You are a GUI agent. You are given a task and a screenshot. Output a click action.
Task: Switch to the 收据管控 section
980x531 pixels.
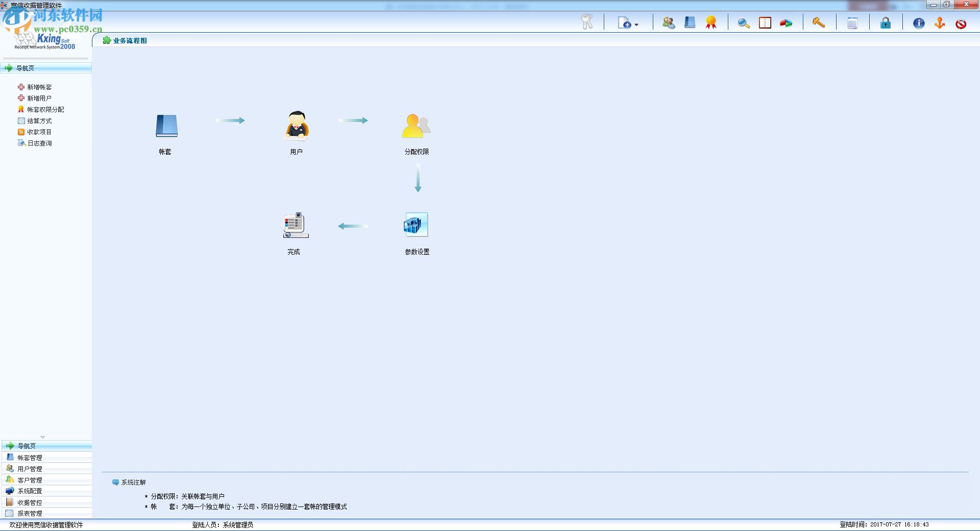click(x=46, y=502)
